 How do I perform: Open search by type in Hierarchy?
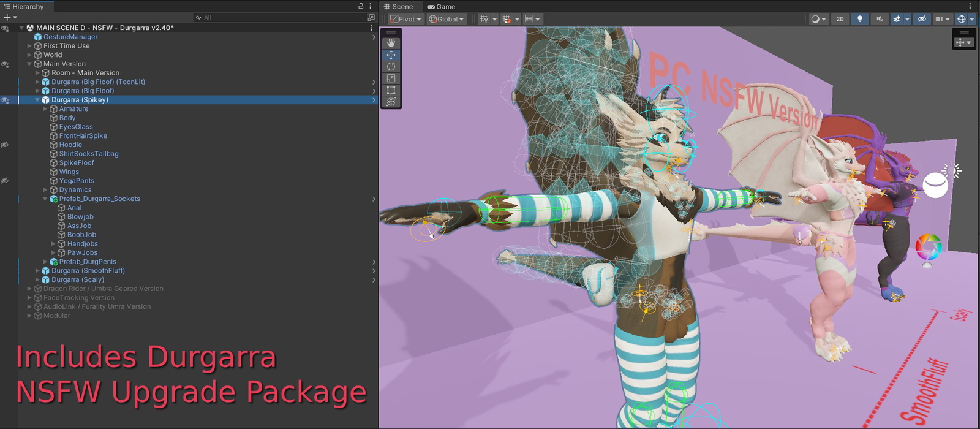pos(371,18)
